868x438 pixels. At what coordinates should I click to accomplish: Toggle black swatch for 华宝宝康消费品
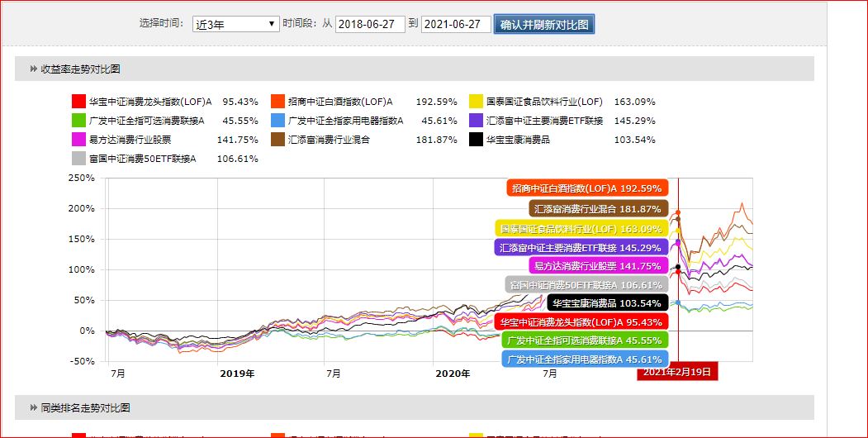pos(476,140)
